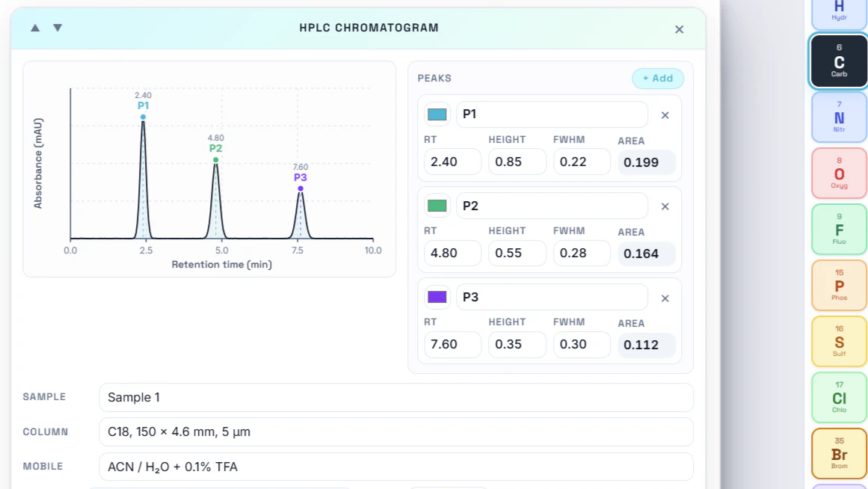
Task: Close the HPLC Chromatogram panel
Action: (x=680, y=29)
